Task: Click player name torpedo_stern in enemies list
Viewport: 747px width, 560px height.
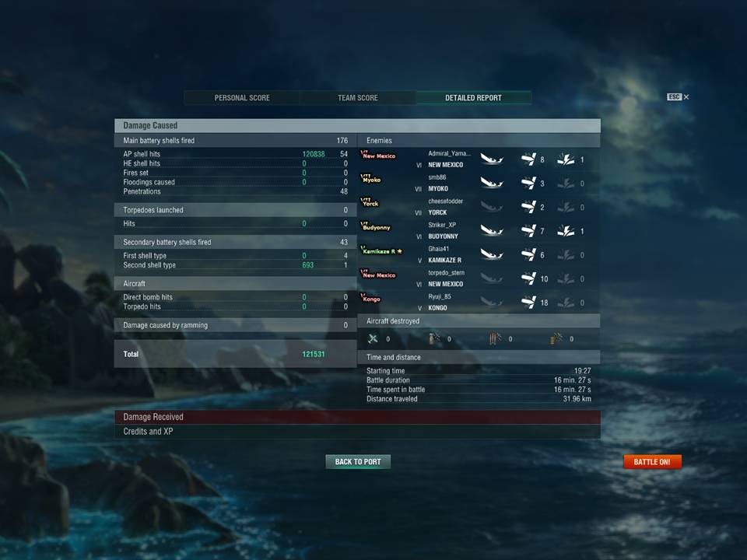Action: pos(446,273)
